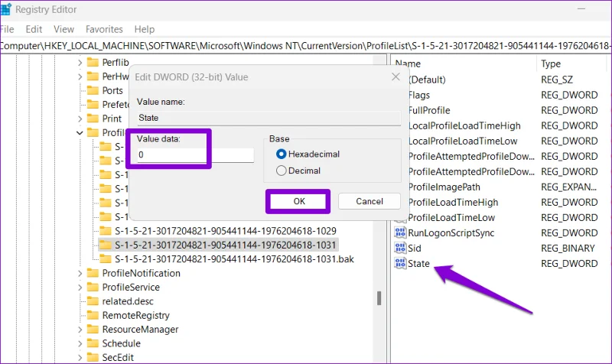Image resolution: width=612 pixels, height=364 pixels.
Task: Click the Perflib folder icon
Action: coord(93,62)
